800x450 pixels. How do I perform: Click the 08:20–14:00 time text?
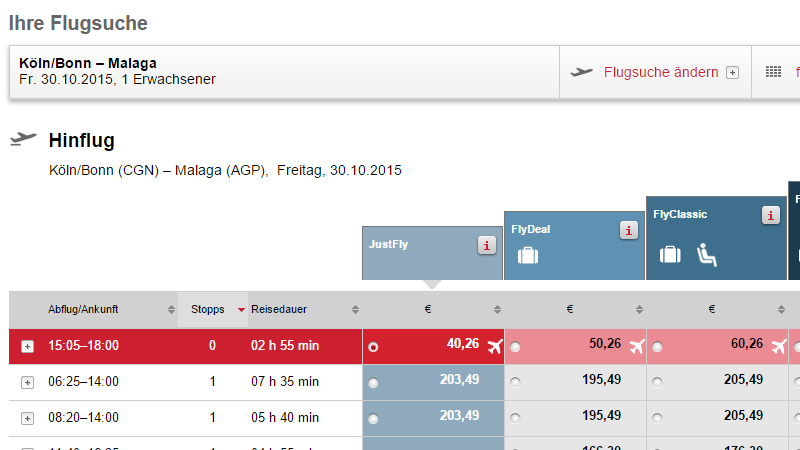coord(83,418)
